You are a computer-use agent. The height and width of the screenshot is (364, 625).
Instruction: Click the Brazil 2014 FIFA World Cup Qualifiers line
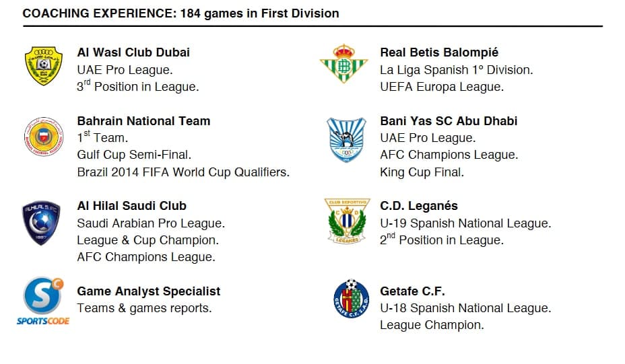point(183,172)
